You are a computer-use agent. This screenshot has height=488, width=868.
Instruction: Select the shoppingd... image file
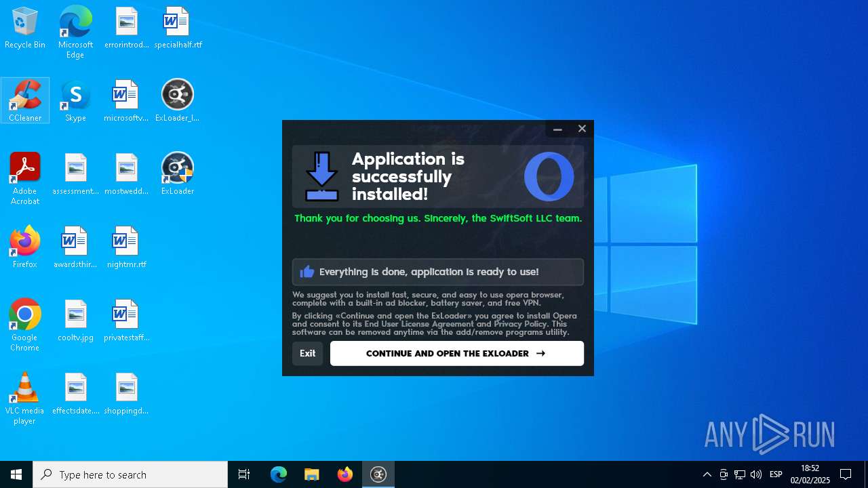[x=126, y=393]
